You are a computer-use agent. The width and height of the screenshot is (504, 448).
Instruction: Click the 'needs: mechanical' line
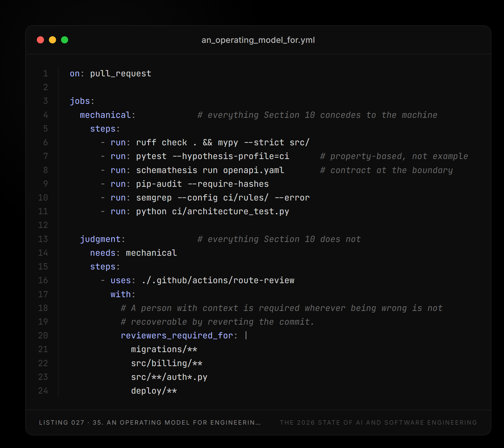[x=134, y=253]
